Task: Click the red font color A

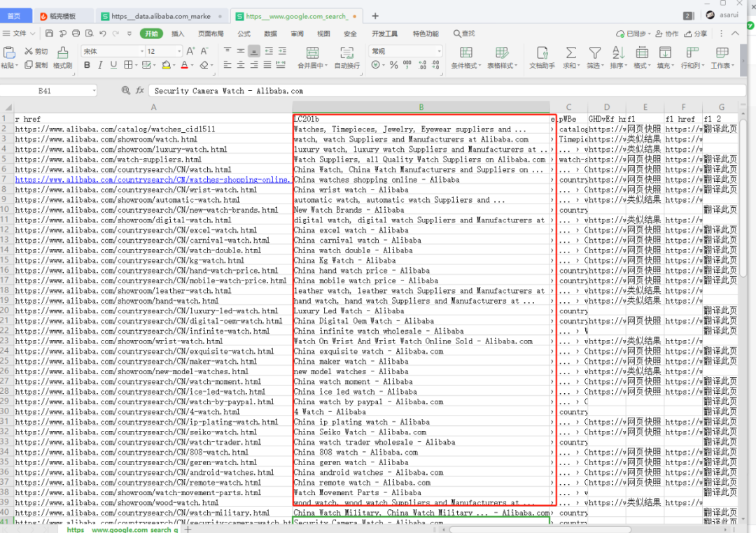Action: (x=184, y=65)
